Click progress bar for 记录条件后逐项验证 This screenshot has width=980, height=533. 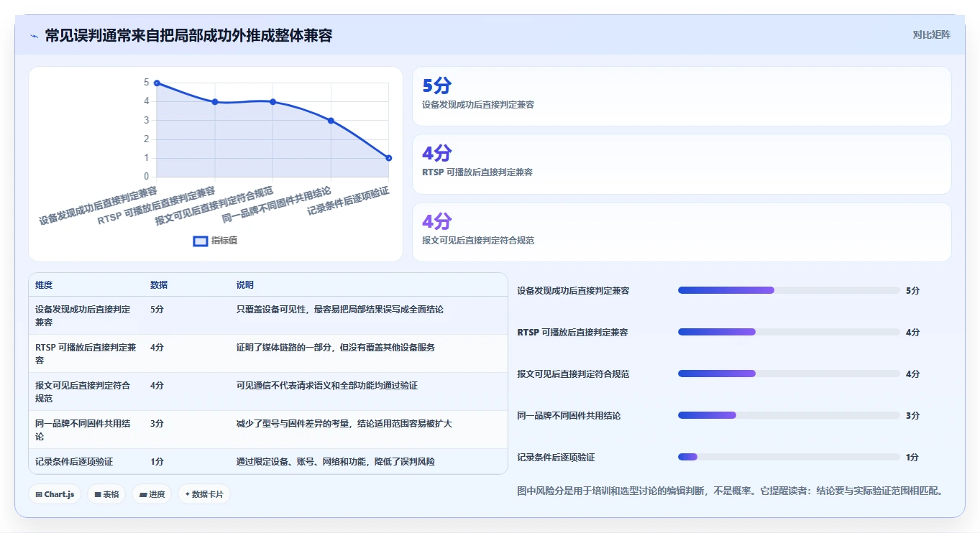pyautogui.click(x=789, y=457)
